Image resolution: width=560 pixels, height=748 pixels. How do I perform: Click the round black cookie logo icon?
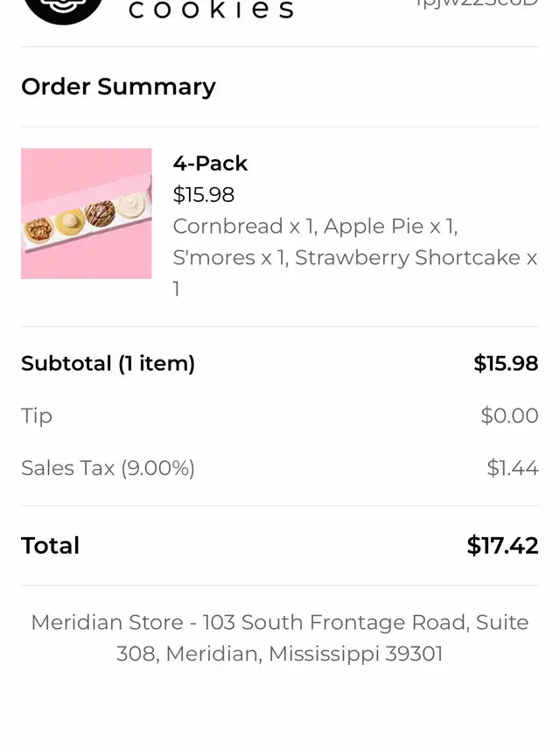point(63,10)
